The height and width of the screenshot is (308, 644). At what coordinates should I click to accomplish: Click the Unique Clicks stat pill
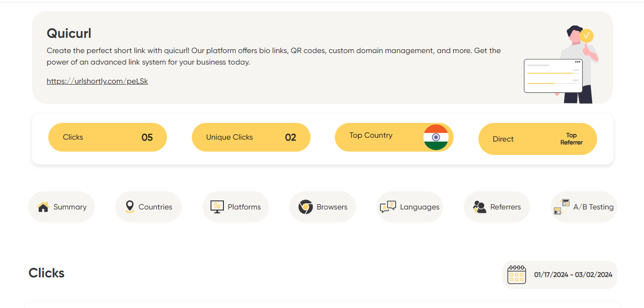tap(251, 137)
